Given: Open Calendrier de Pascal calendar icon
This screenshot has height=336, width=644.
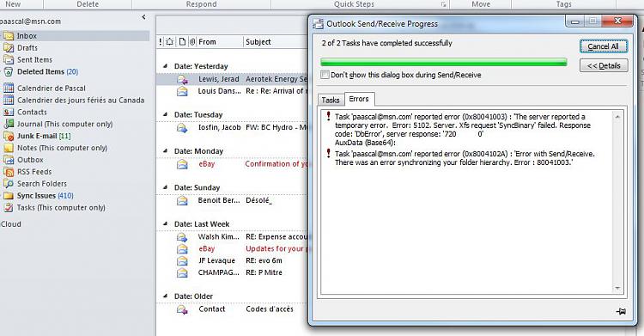Looking at the screenshot, I should (x=9, y=88).
